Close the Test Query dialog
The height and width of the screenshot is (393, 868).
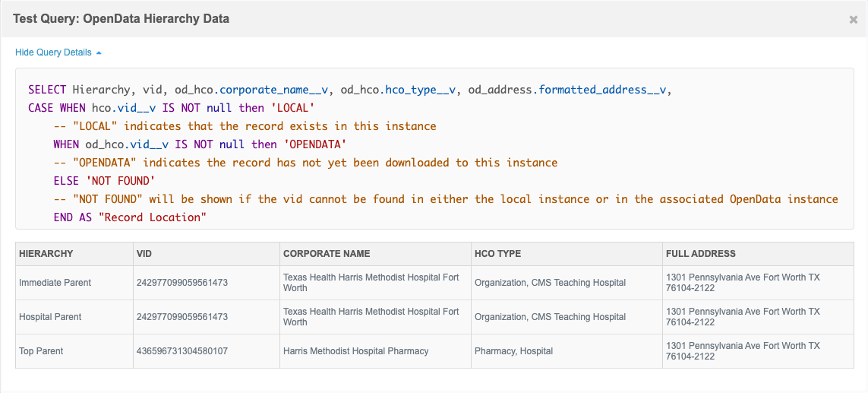853,20
